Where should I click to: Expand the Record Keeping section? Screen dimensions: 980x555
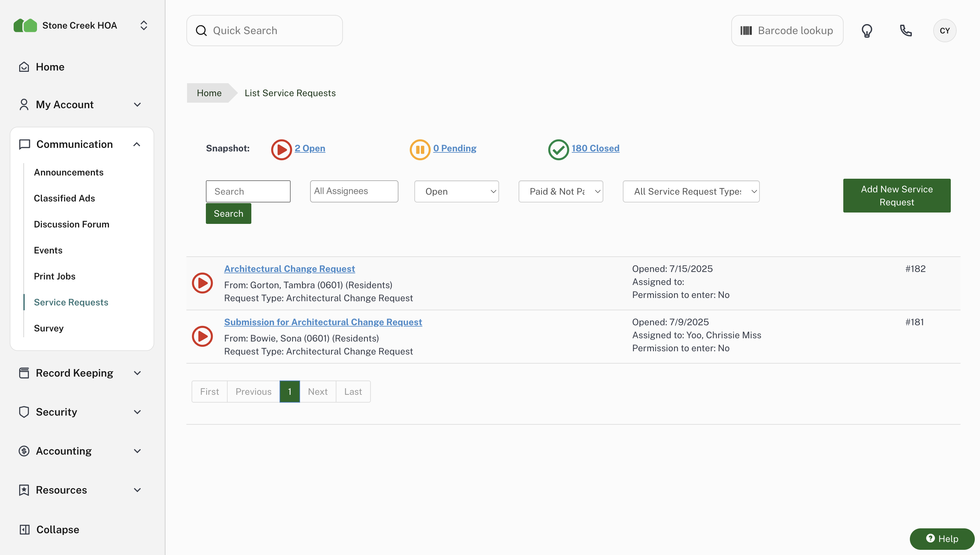pos(137,373)
